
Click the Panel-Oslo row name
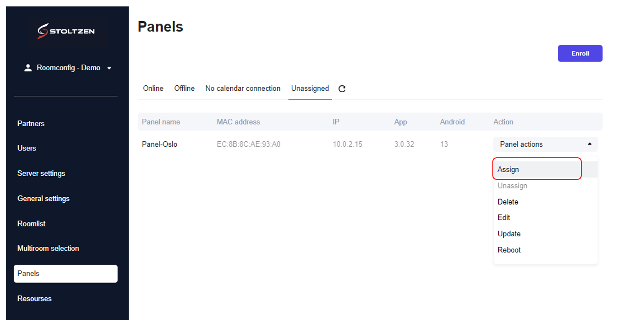tap(159, 144)
